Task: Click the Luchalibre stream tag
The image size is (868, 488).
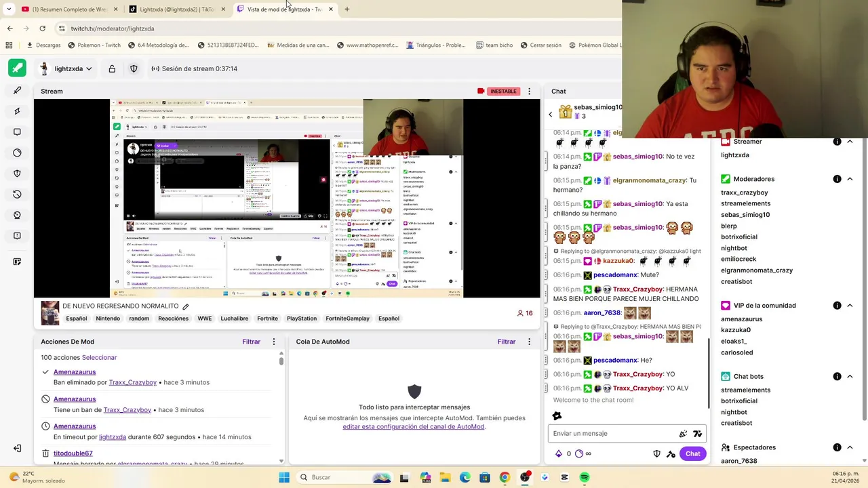Action: point(234,319)
